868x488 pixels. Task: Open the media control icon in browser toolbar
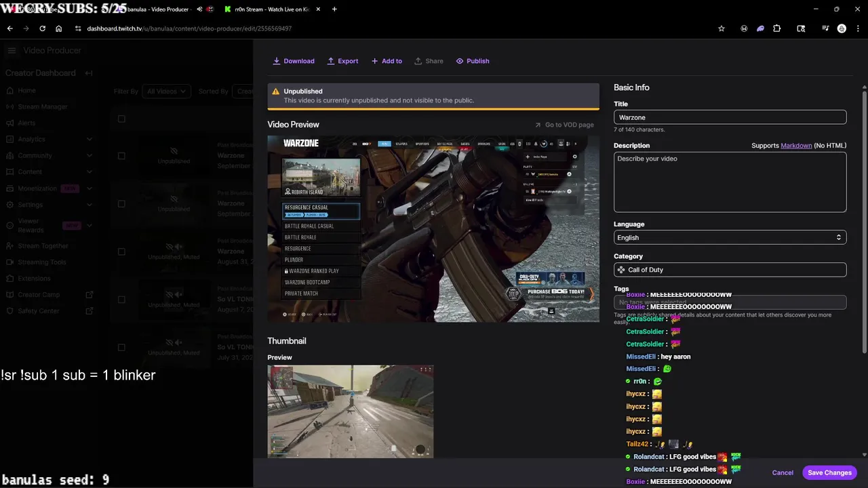tap(825, 28)
